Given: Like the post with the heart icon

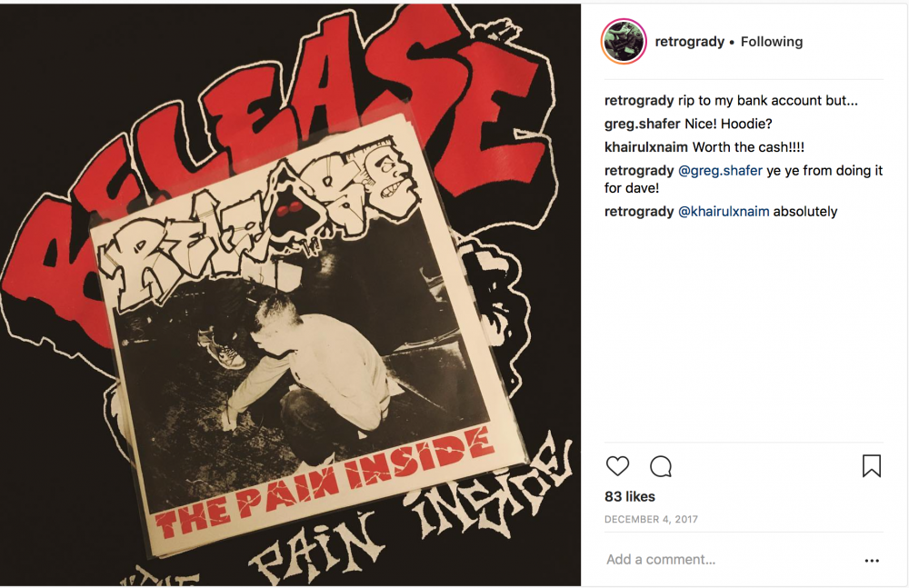Looking at the screenshot, I should 617,466.
